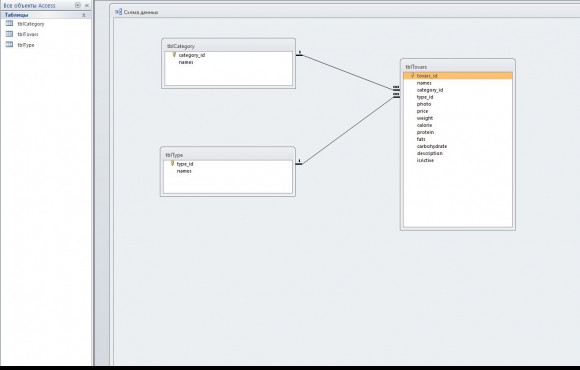
Task: Click the primary key icon beside tovars_id
Action: (412, 75)
